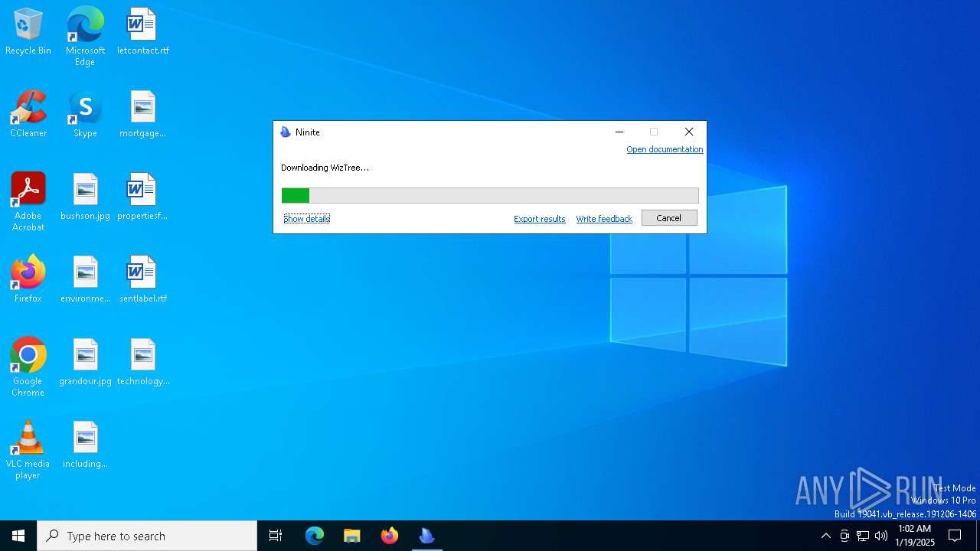Select the CCleaner desktop shortcut
This screenshot has width=980, height=551.
pyautogui.click(x=28, y=115)
